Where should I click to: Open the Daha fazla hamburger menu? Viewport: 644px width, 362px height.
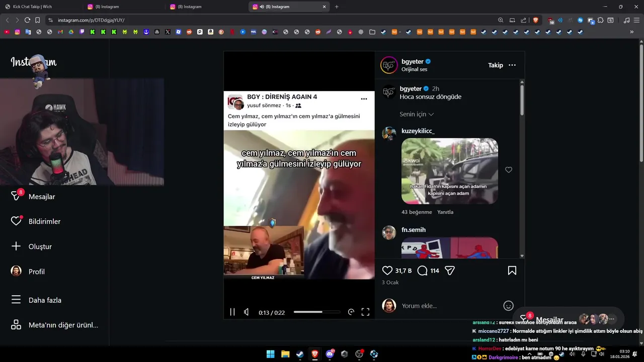(x=16, y=300)
